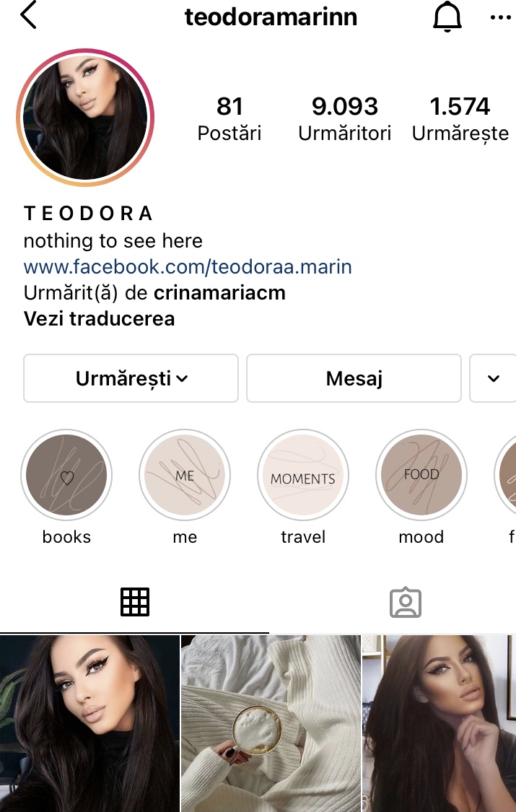View the 1.574 Urmărește list
The image size is (516, 812).
pos(460,119)
